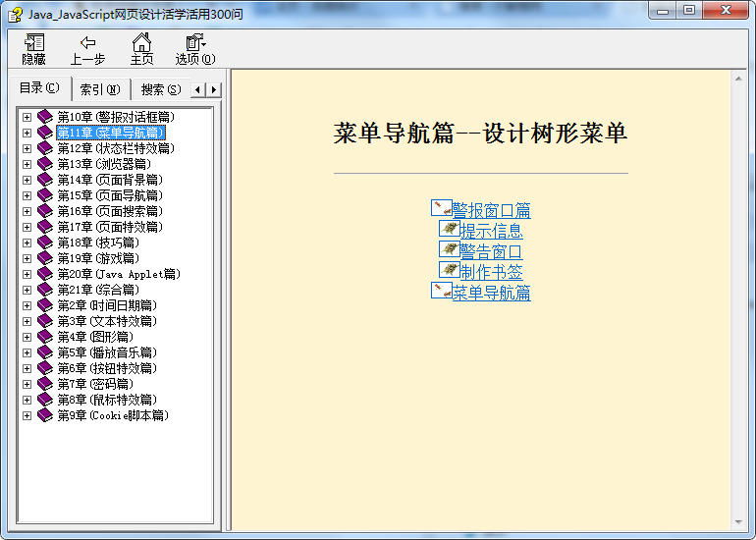Click the Hide (隐藏) toolbar icon
This screenshot has width=756, height=540.
(x=34, y=42)
